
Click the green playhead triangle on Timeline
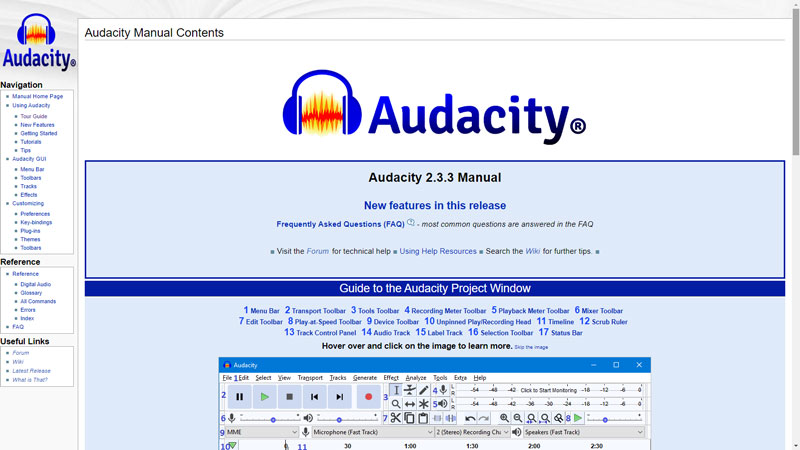pos(233,445)
